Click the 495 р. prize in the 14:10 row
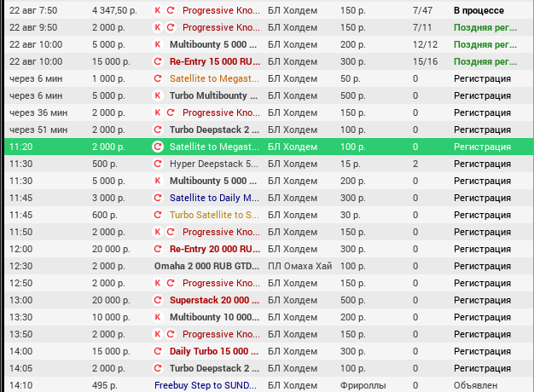This screenshot has height=392, width=534. [105, 385]
